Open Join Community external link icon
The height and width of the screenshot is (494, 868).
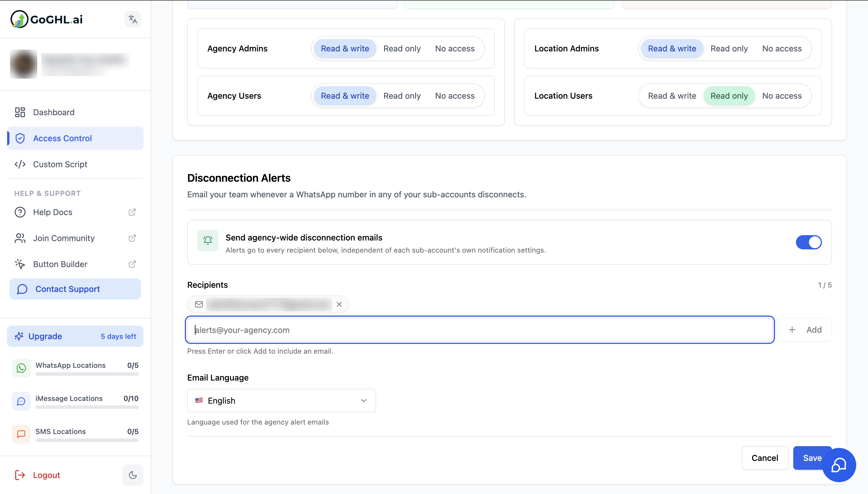[132, 238]
